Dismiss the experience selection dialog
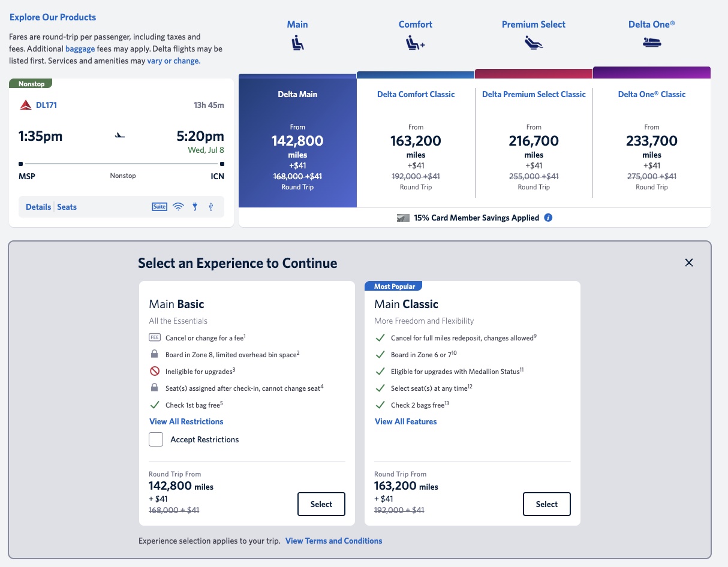The width and height of the screenshot is (728, 567). click(x=688, y=263)
